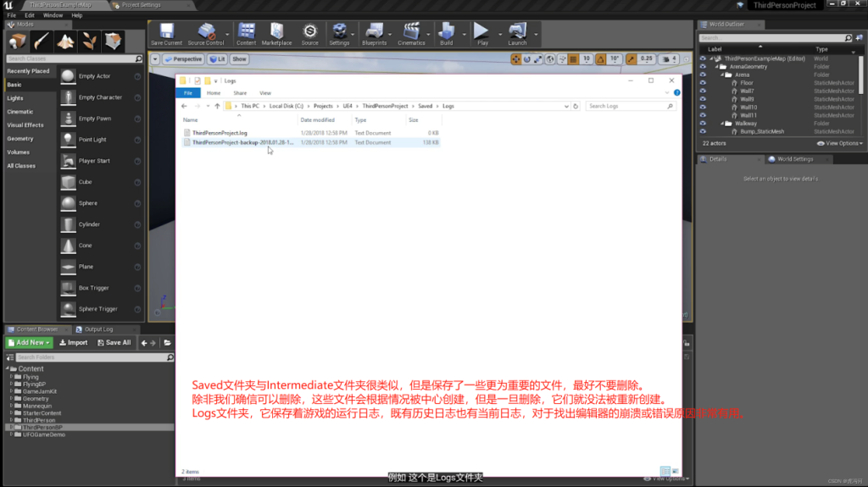Click the Search Logs field in Explorer
The width and height of the screenshot is (868, 487).
626,106
